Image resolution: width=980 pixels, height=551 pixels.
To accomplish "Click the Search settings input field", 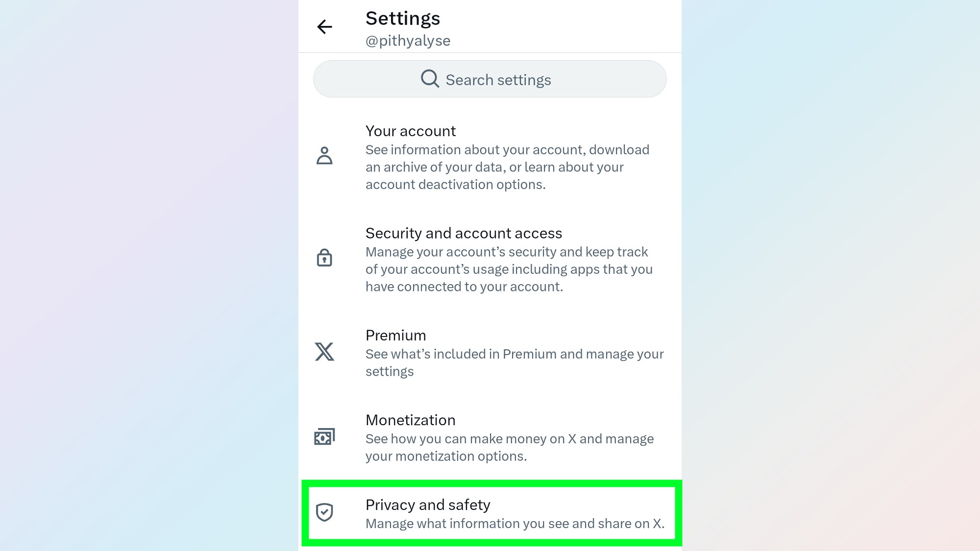I will pos(490,79).
